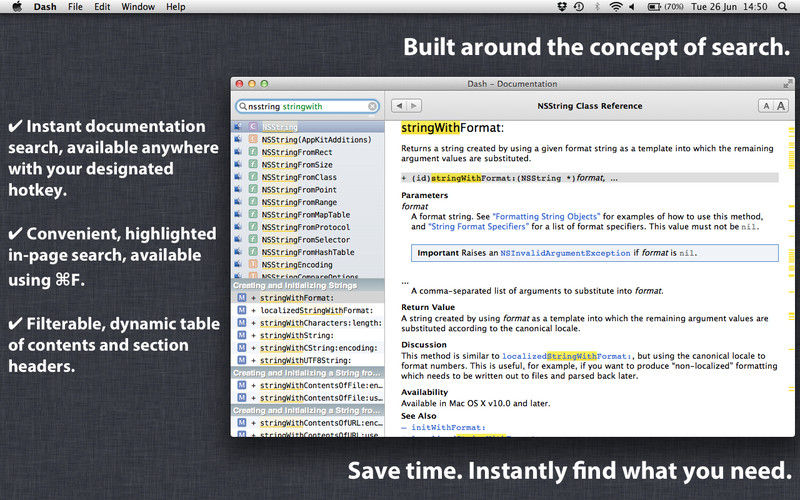Screen dimensions: 800x500
Task: Select NSStringFromClass result
Action: point(308,177)
